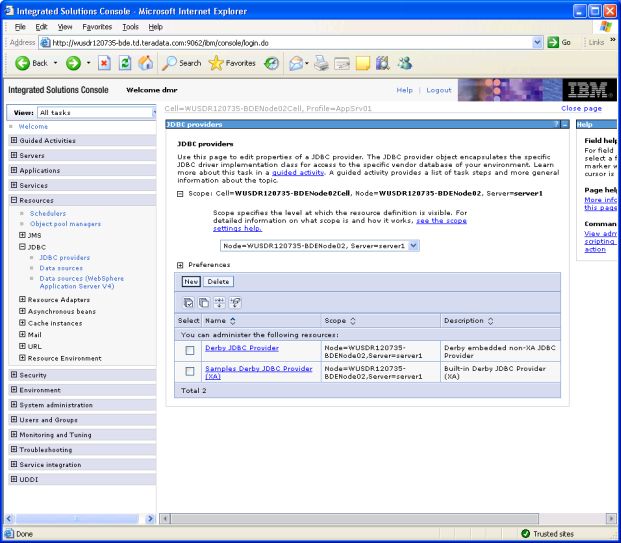Expand the Security section
The image size is (621, 543).
(14, 375)
